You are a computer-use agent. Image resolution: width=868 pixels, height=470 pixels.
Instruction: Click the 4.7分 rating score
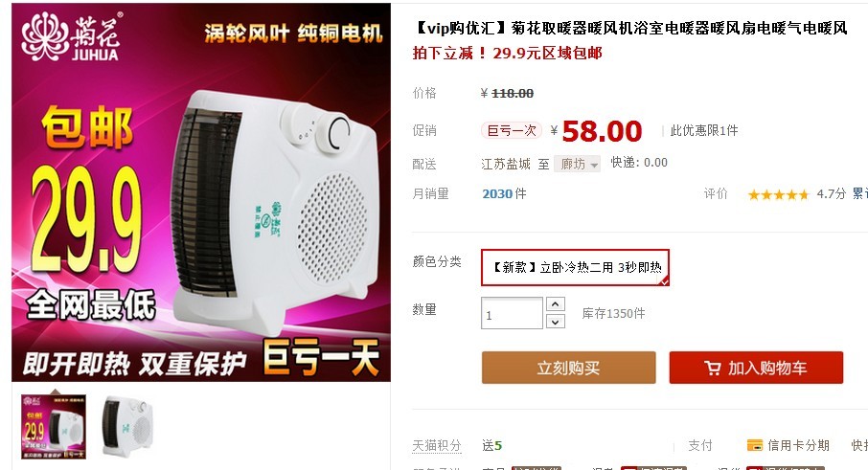tap(832, 194)
